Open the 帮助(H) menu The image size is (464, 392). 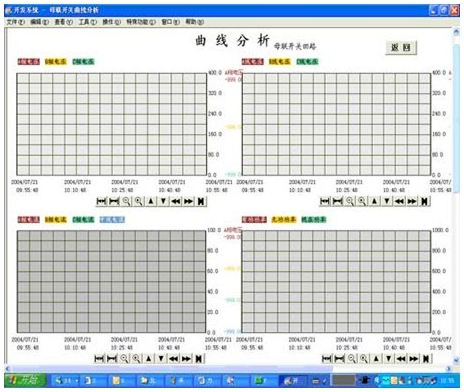click(195, 22)
